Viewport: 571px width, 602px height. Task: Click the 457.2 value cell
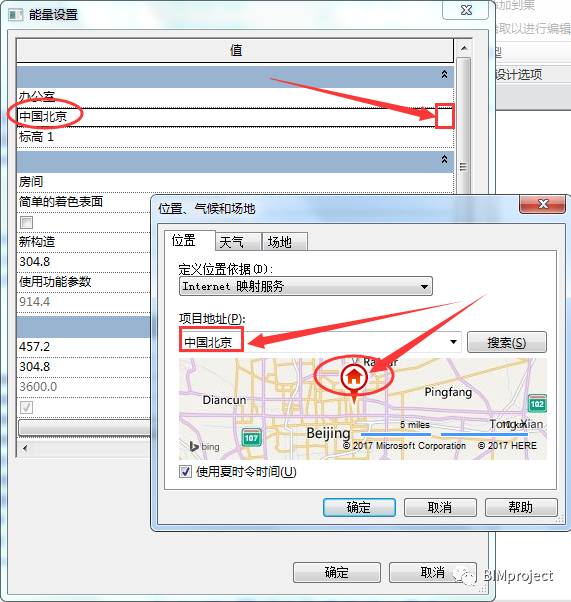(x=84, y=347)
